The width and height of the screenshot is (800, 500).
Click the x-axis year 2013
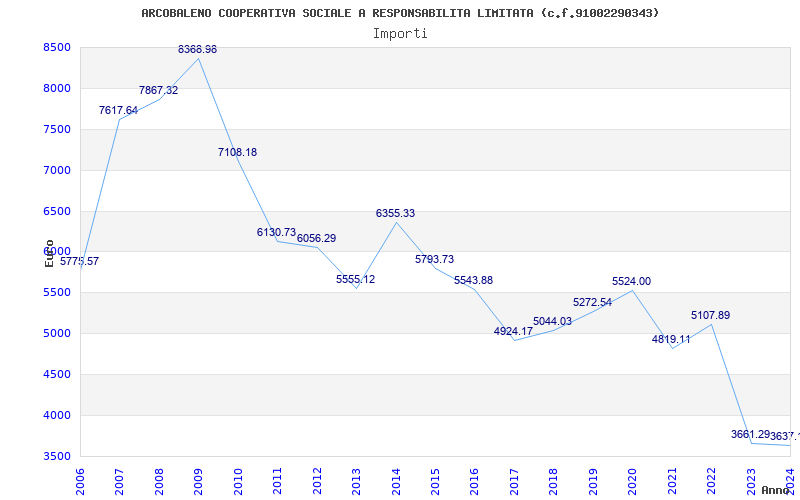(x=356, y=481)
